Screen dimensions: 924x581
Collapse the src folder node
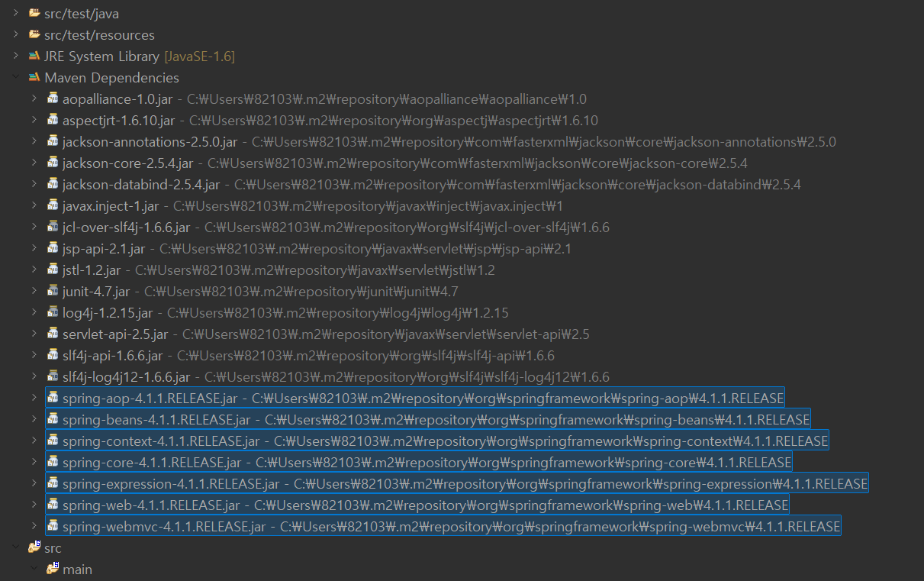(x=15, y=547)
